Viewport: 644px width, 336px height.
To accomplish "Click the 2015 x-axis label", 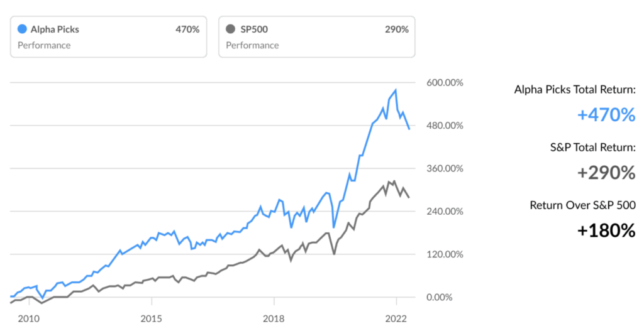I will tap(151, 319).
